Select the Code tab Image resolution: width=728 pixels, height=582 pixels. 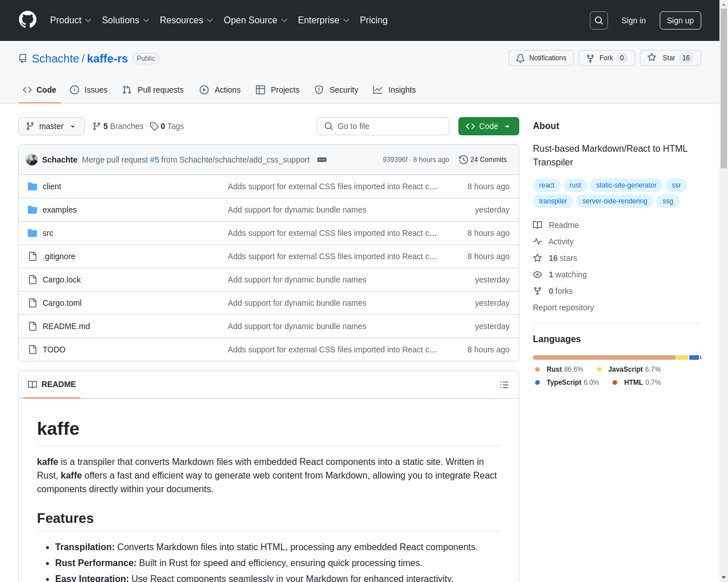(40, 90)
